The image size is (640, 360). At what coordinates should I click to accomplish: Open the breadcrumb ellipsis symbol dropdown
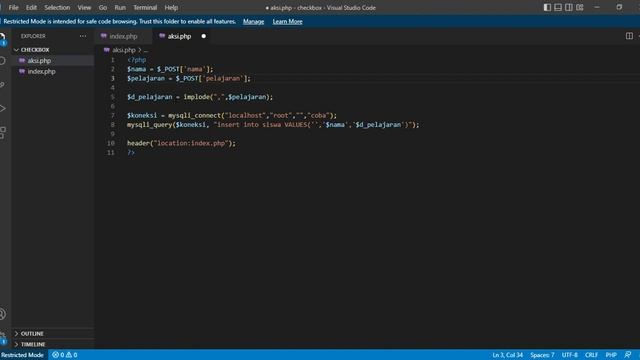146,50
